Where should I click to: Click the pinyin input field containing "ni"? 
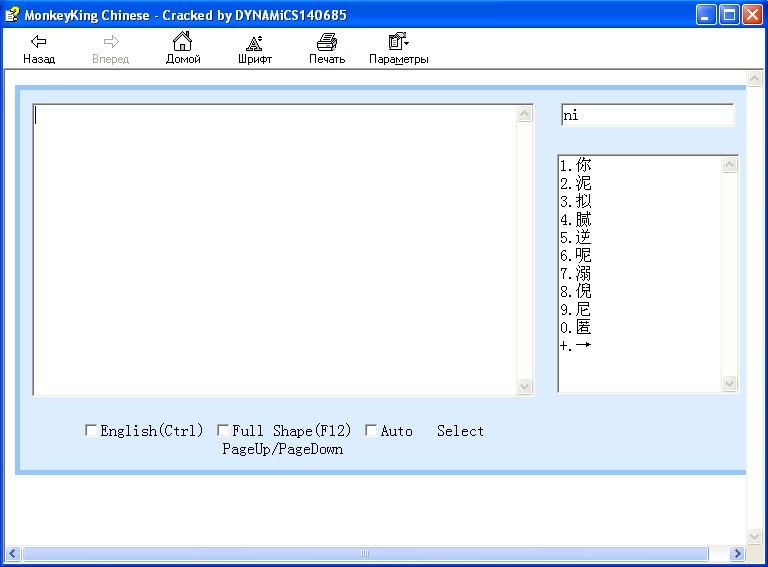(647, 115)
